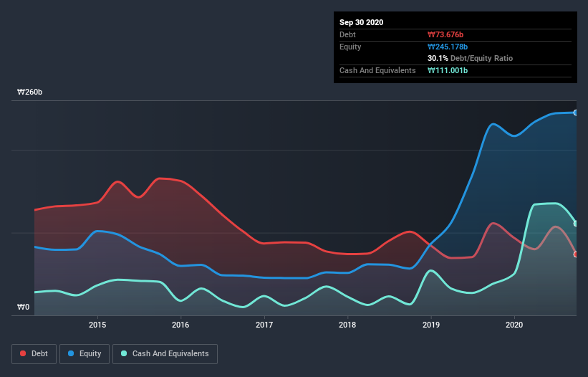This screenshot has height=377, width=588.
Task: Click the teal Cash legend dot
Action: [x=124, y=353]
